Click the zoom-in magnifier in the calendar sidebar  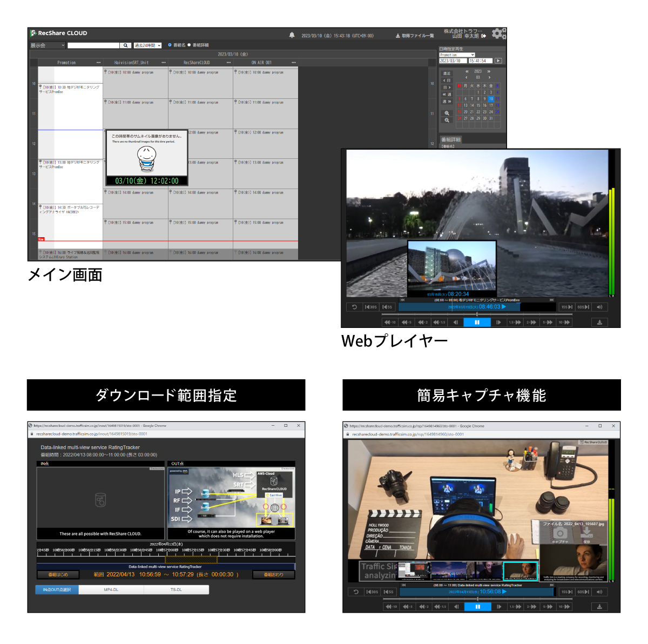click(446, 112)
